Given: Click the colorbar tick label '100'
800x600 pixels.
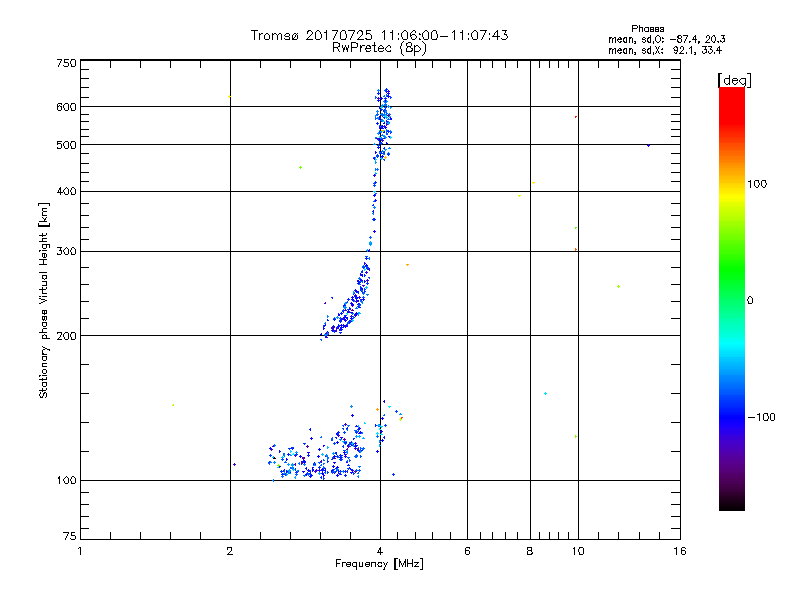Looking at the screenshot, I should click(x=757, y=184).
